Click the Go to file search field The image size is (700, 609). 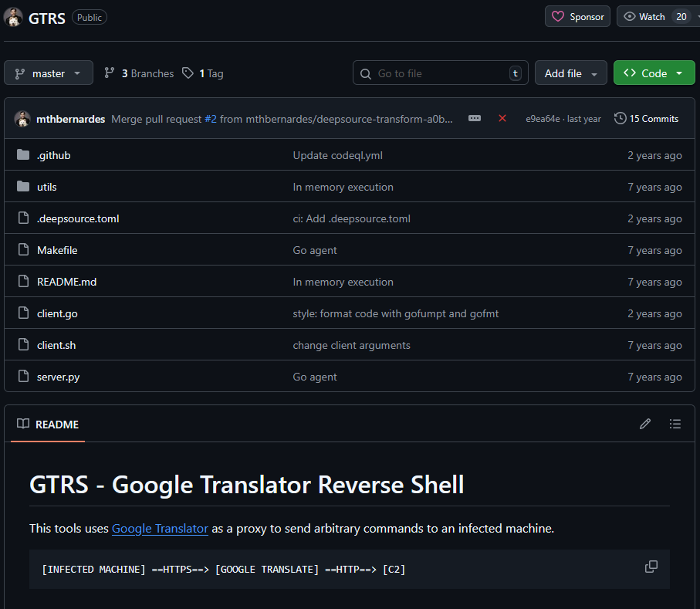coord(440,73)
